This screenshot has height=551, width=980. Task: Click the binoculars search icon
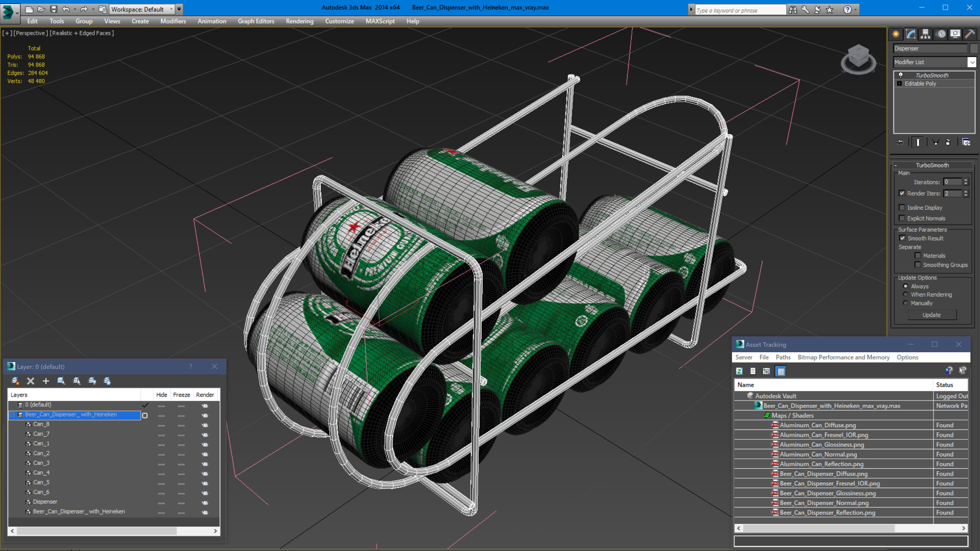793,10
